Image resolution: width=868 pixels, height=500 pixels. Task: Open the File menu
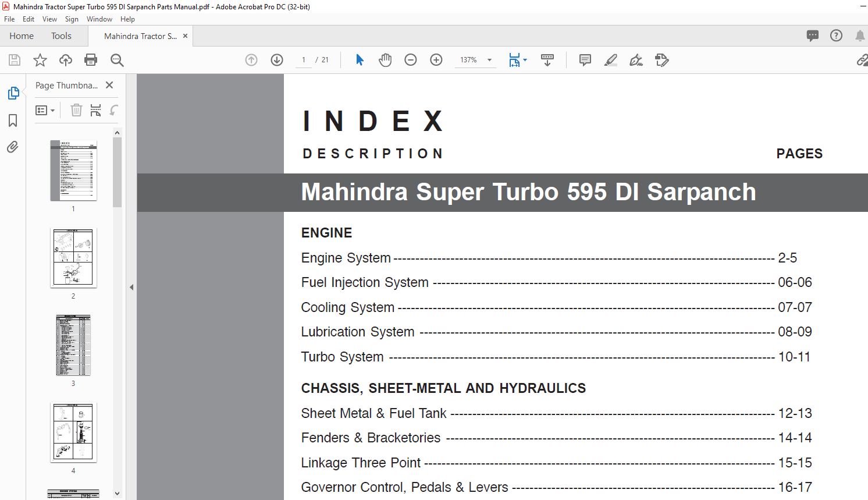pyautogui.click(x=9, y=19)
